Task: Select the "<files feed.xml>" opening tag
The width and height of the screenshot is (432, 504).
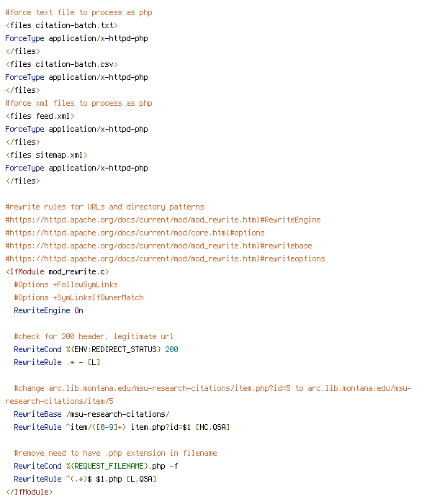Action: [x=40, y=116]
